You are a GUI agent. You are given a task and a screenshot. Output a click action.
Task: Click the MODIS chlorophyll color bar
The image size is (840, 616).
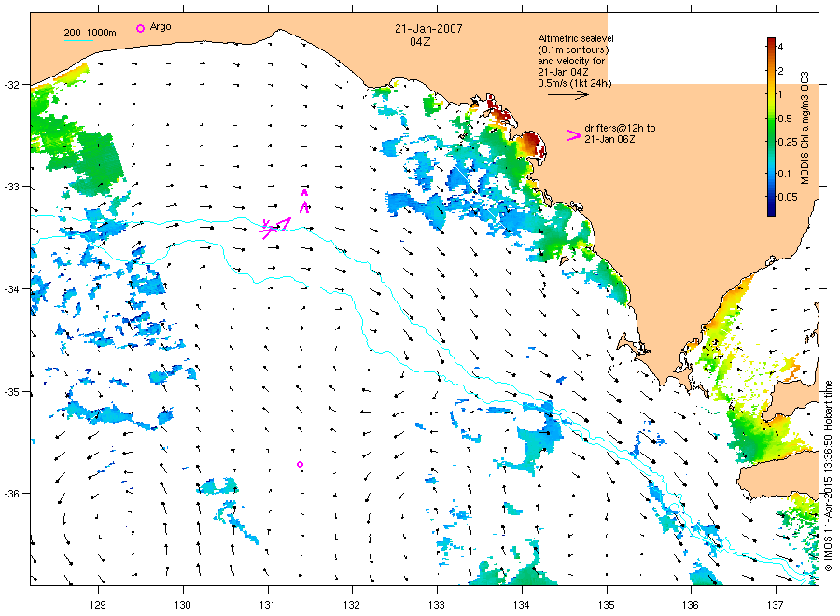[x=771, y=127]
